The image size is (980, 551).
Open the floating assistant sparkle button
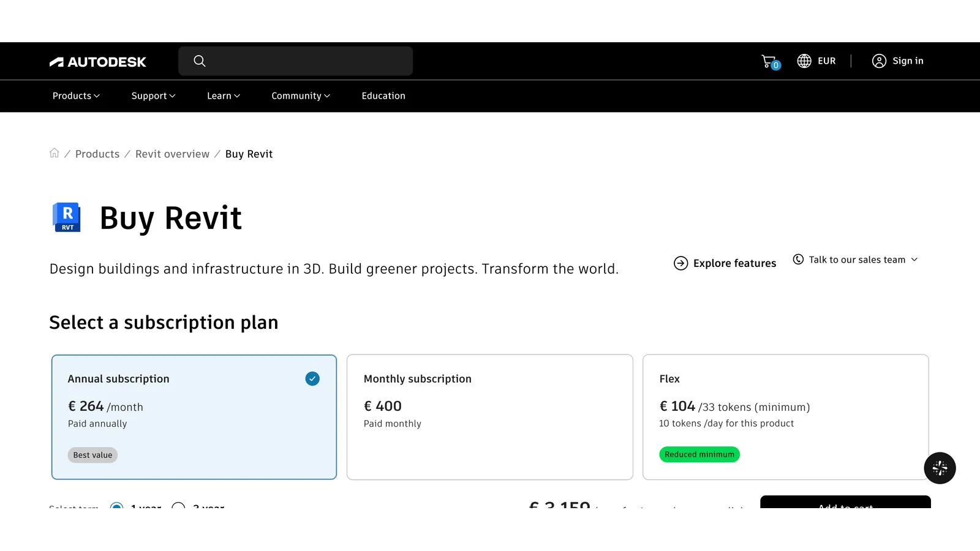tap(940, 468)
